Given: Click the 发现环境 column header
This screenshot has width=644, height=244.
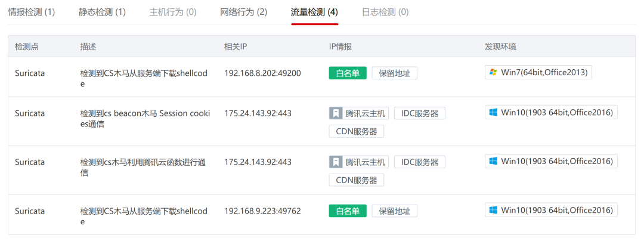Looking at the screenshot, I should 501,47.
